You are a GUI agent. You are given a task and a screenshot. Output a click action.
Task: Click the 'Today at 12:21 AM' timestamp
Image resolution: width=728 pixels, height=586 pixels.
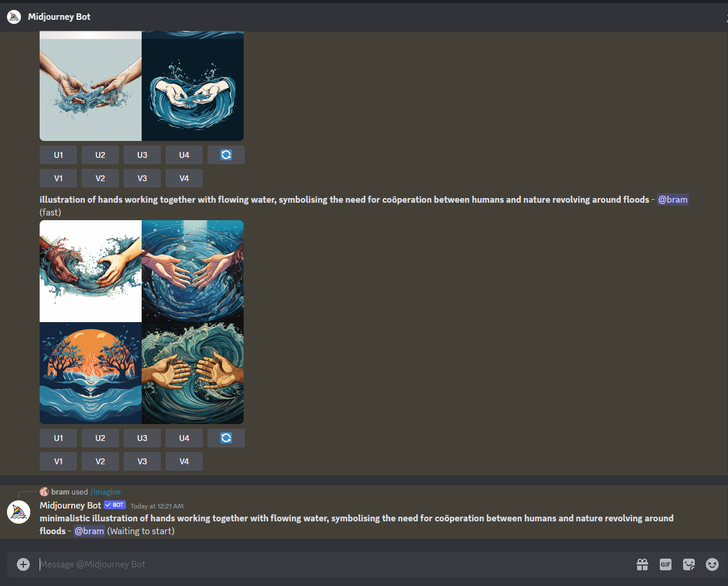[157, 506]
